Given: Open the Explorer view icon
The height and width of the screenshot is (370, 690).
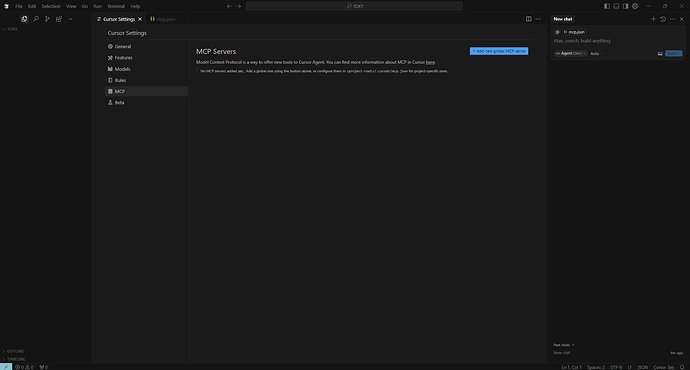Looking at the screenshot, I should (x=24, y=19).
